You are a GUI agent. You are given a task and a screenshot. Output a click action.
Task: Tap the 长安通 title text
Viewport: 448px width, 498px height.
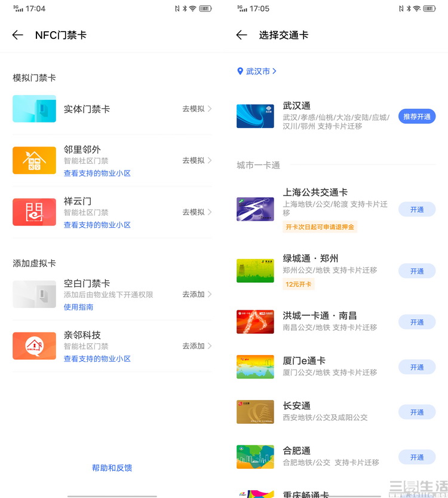tap(297, 405)
